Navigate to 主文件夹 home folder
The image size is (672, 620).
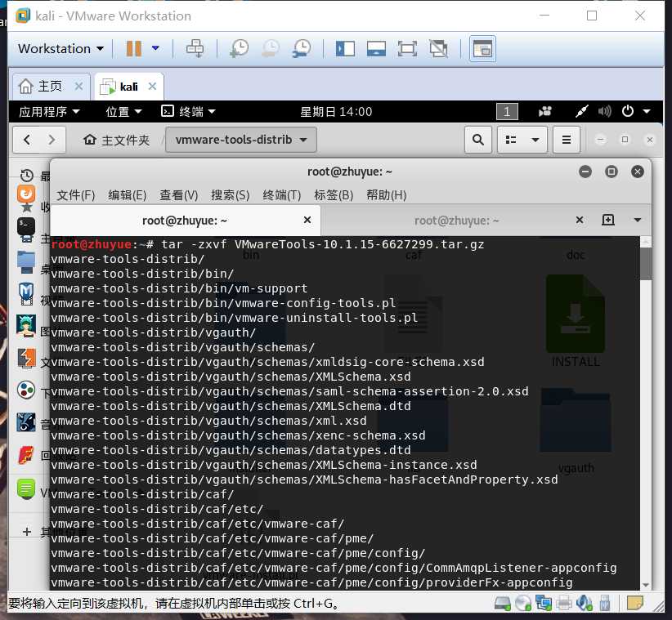(x=117, y=140)
